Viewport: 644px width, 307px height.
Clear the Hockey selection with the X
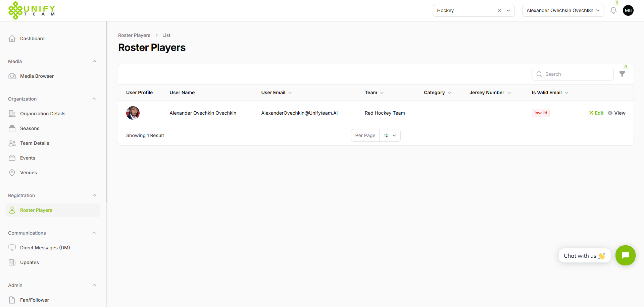tap(500, 10)
